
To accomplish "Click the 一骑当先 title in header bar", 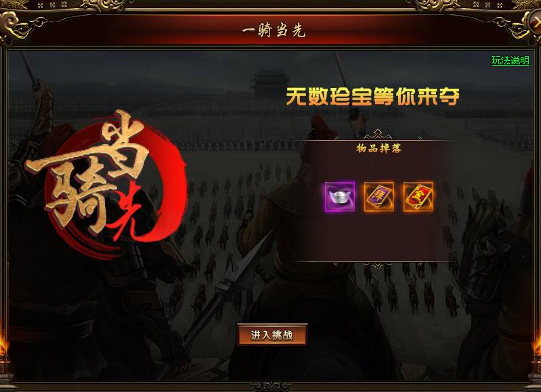I will click(274, 30).
